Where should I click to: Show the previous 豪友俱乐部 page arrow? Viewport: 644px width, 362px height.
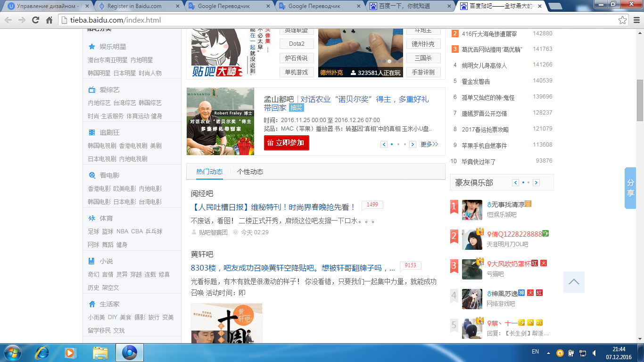tap(516, 182)
